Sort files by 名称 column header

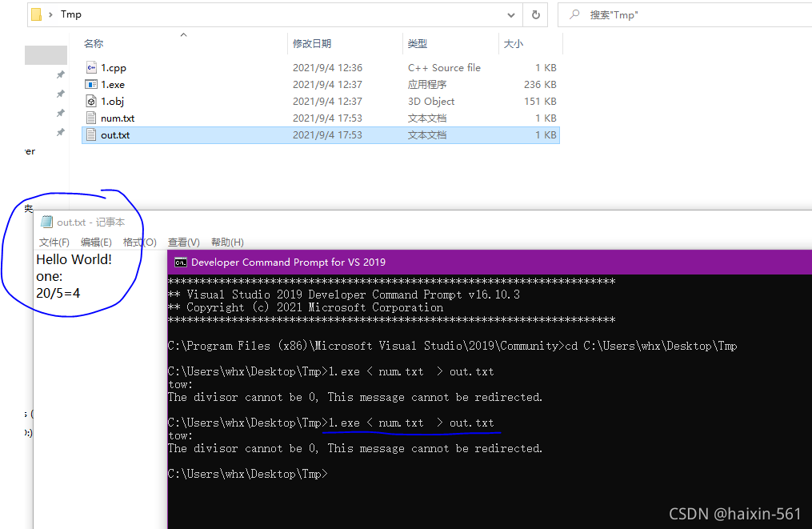[x=94, y=43]
